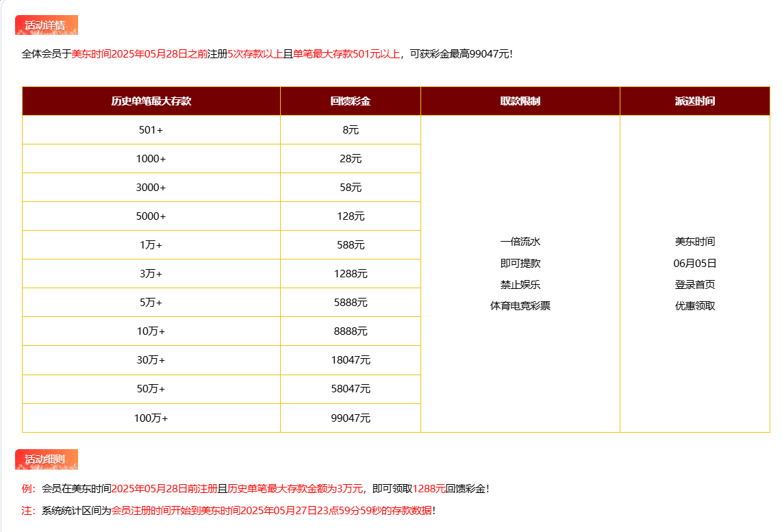
Task: Click the 体育电竞彩票 restriction text
Action: click(520, 306)
